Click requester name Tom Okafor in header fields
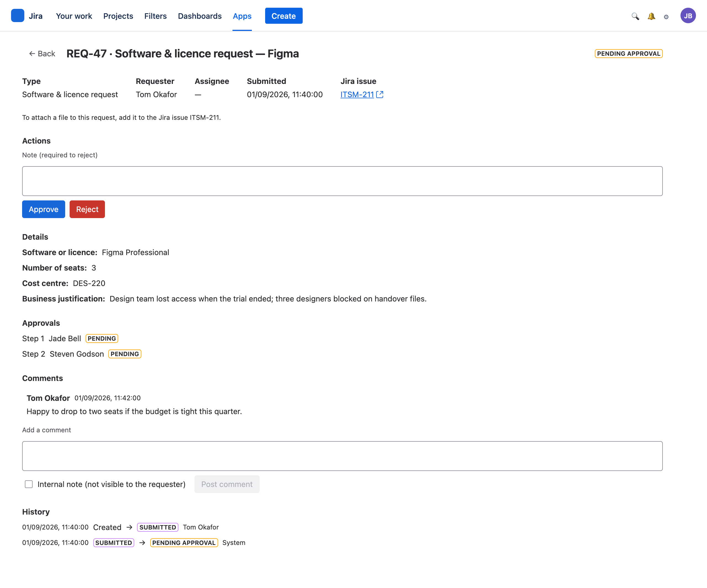707x588 pixels. pos(156,95)
